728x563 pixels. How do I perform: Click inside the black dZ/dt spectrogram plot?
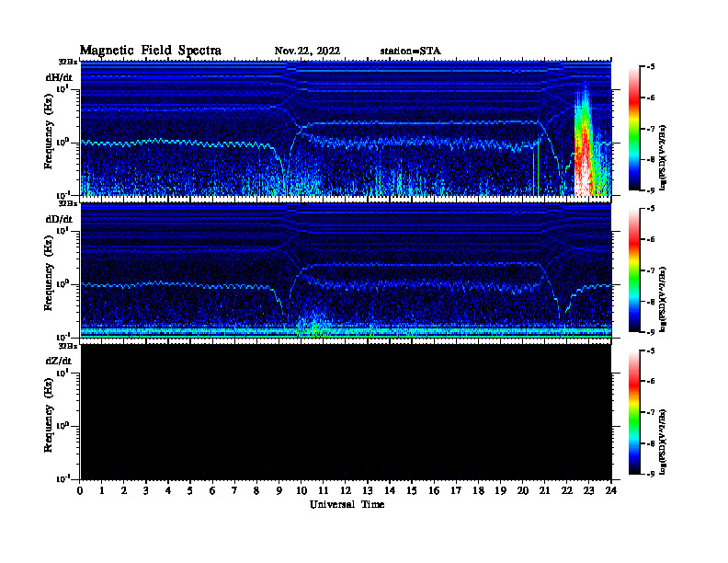(x=346, y=412)
